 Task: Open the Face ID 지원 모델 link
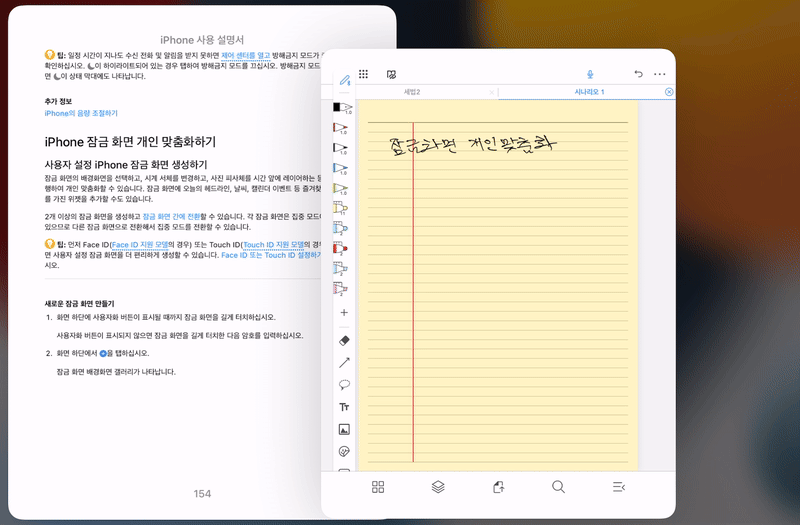[x=140, y=244]
